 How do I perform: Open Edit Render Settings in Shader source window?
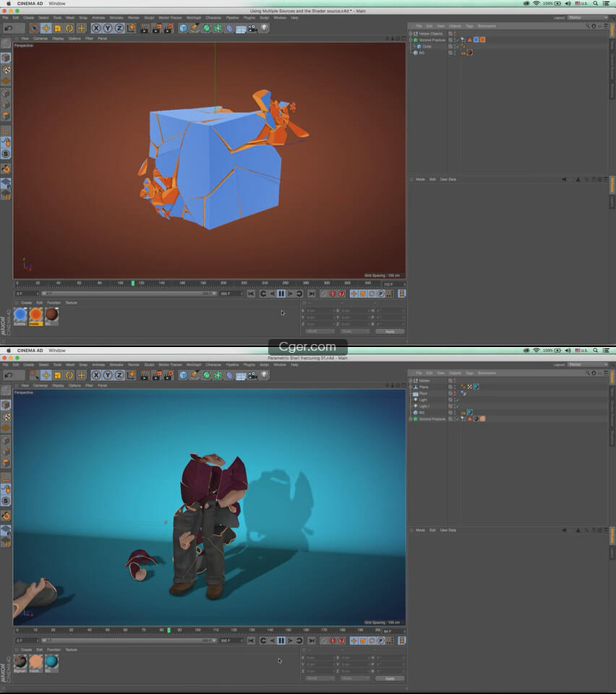coord(168,28)
